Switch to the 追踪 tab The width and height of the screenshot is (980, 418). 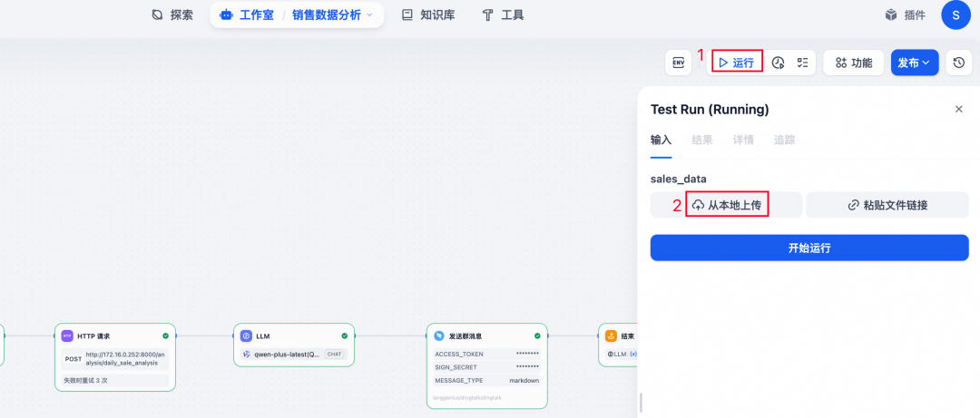pyautogui.click(x=784, y=140)
